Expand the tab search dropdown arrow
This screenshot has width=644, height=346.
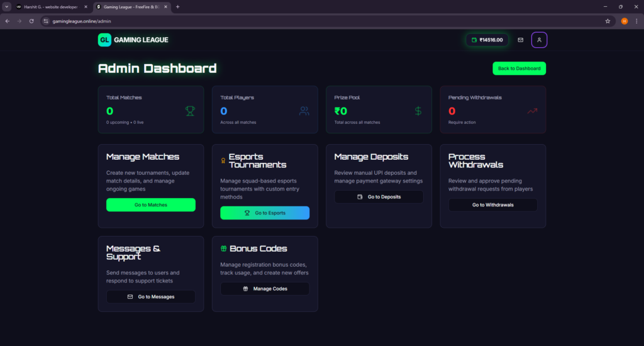pos(6,7)
